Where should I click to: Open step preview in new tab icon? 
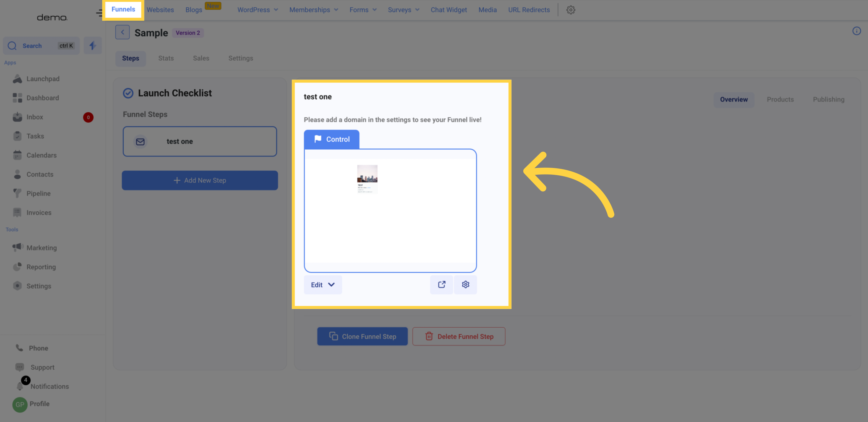click(x=442, y=284)
